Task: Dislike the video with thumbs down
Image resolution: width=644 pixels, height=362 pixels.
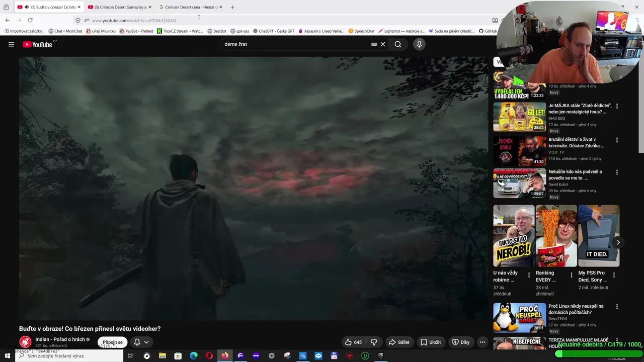Action: click(374, 342)
